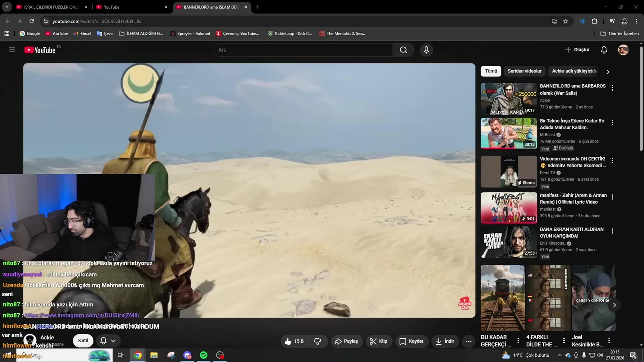The image size is (644, 362).
Task: Open a new browser tab
Action: (x=258, y=7)
